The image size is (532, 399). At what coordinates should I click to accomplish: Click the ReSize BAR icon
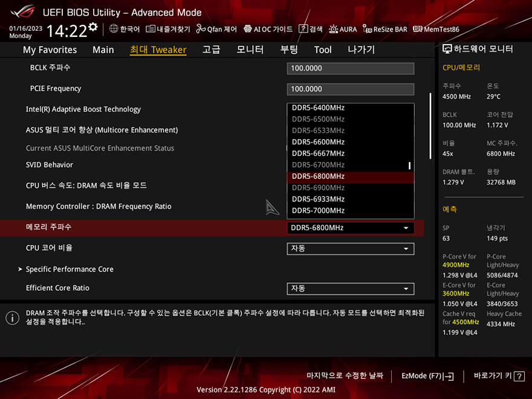(x=367, y=29)
